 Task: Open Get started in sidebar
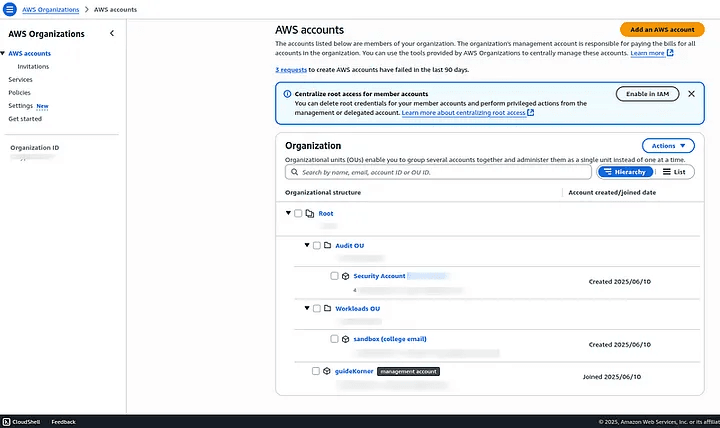tap(25, 118)
